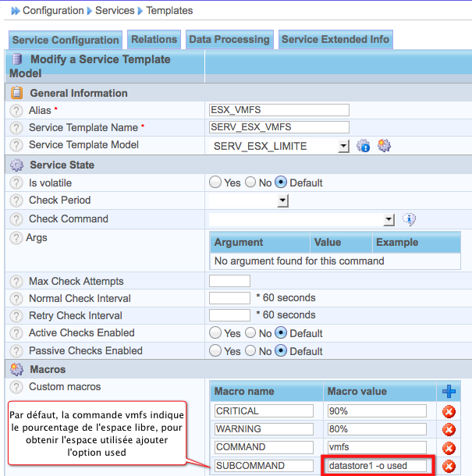Set Is volatile to Yes

pyautogui.click(x=215, y=183)
